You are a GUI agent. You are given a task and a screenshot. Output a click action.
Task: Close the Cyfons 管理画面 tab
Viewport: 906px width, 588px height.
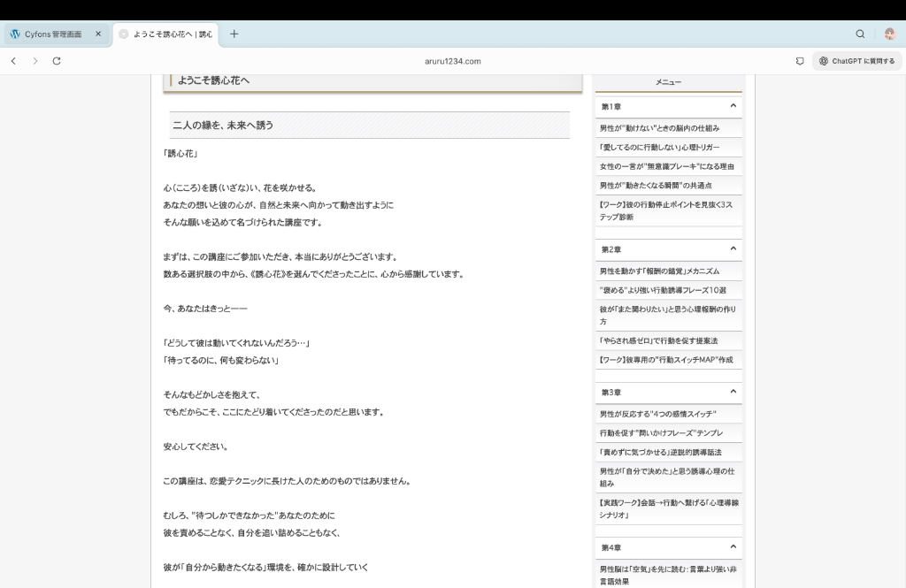pyautogui.click(x=98, y=34)
